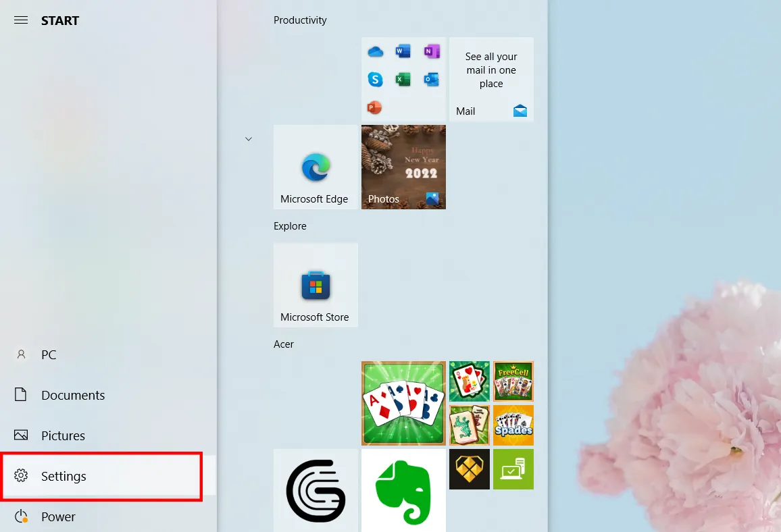Screen dimensions: 781x532
Task: Collapse the tile group with the chevron arrow
Action: pos(248,138)
